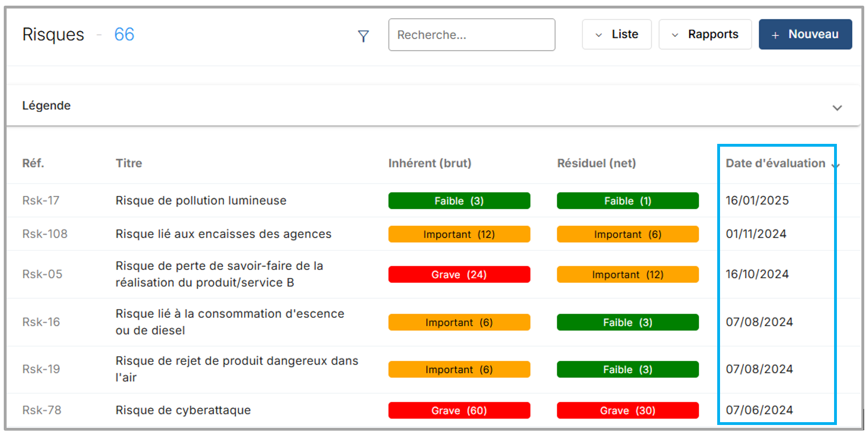Image resolution: width=868 pixels, height=433 pixels.
Task: Click the filter funnel icon
Action: point(363,36)
